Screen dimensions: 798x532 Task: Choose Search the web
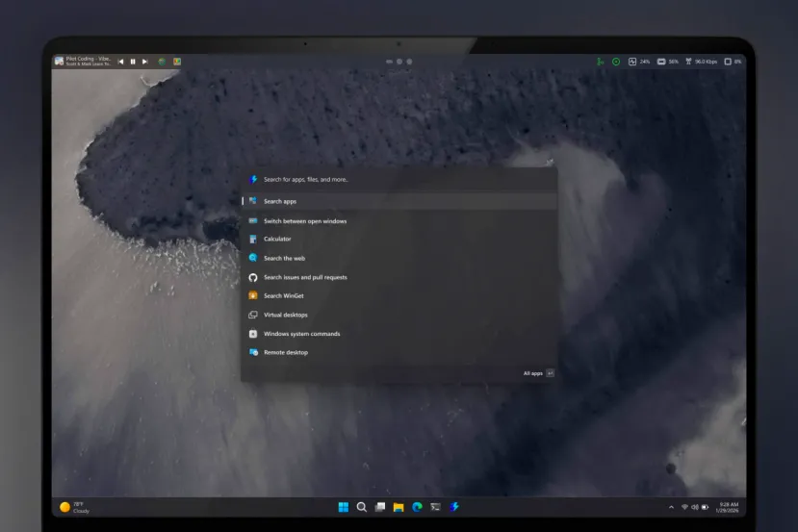pos(399,258)
